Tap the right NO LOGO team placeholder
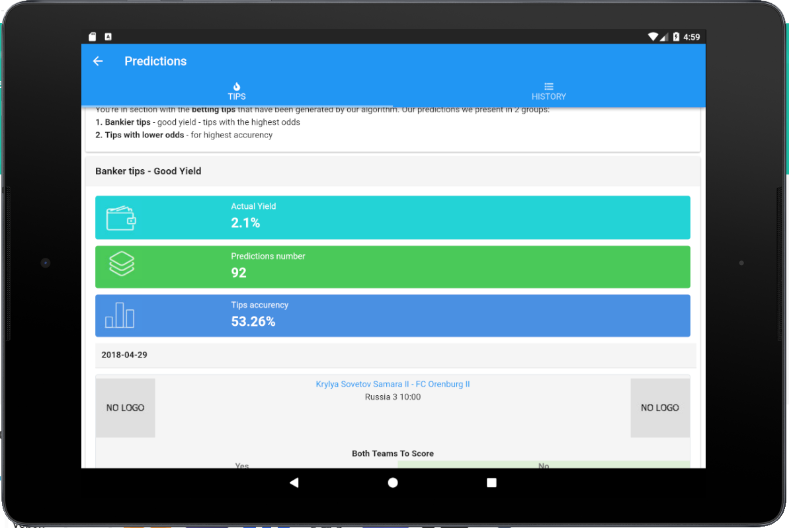This screenshot has width=789, height=532. (x=660, y=408)
